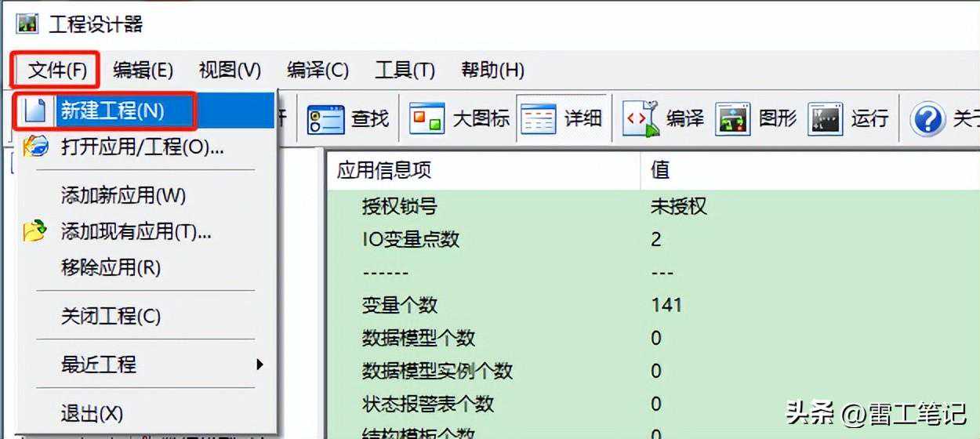Select 添加新应用(W) menu entry

tap(123, 195)
